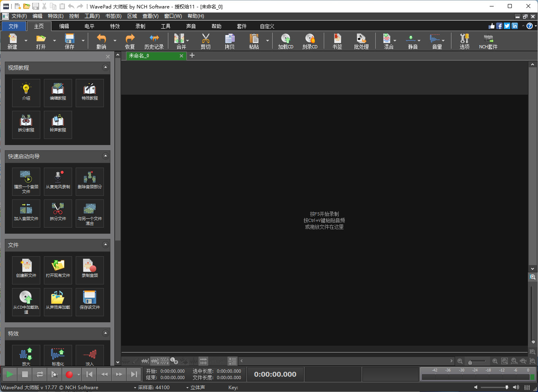The height and width of the screenshot is (392, 538).
Task: Open the 铃声教程 ringtone tutorial
Action: pos(58,125)
